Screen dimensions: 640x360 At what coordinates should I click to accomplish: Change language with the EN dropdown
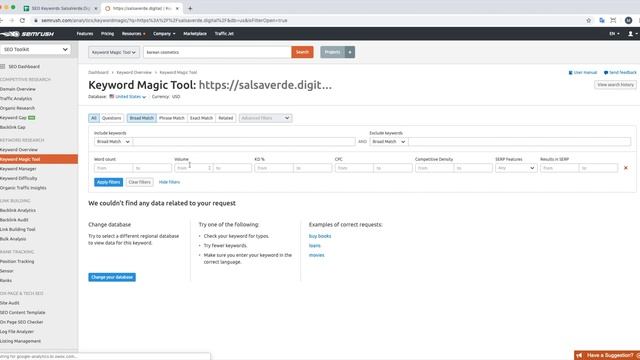[x=614, y=34]
